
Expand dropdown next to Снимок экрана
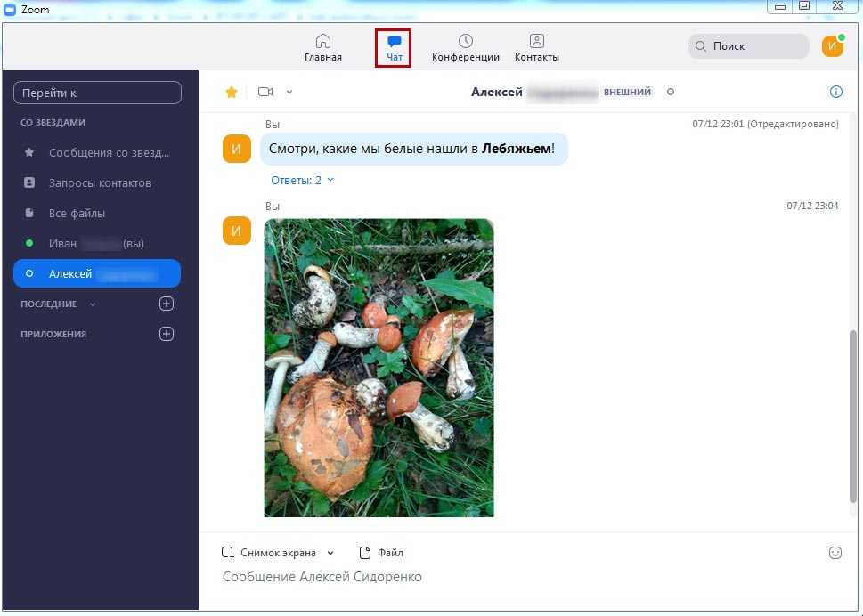coord(331,553)
